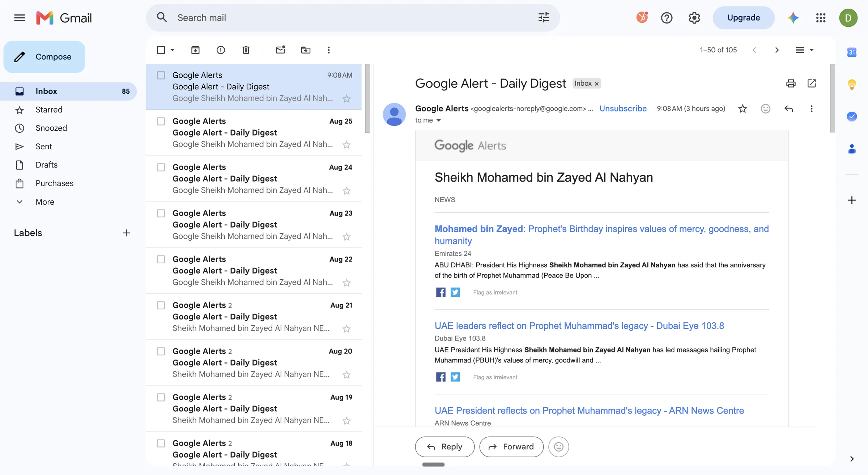
Task: Select the Aug 22 email checkbox
Action: (161, 259)
